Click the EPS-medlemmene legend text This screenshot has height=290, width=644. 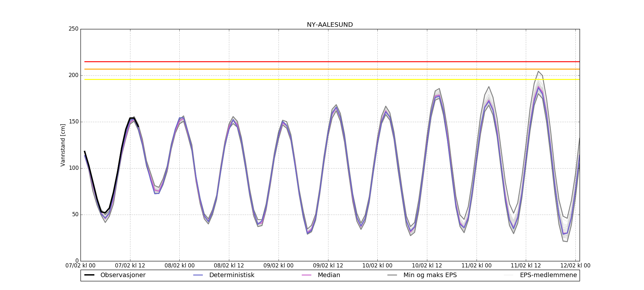548,275
